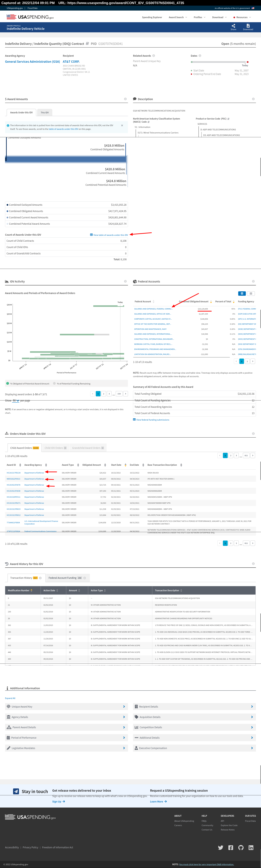The width and height of the screenshot is (261, 868).
Task: Expand the Recipient Details section
Action: click(x=194, y=707)
